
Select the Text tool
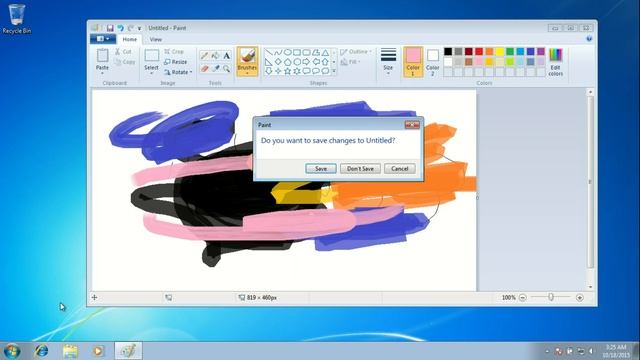click(227, 56)
